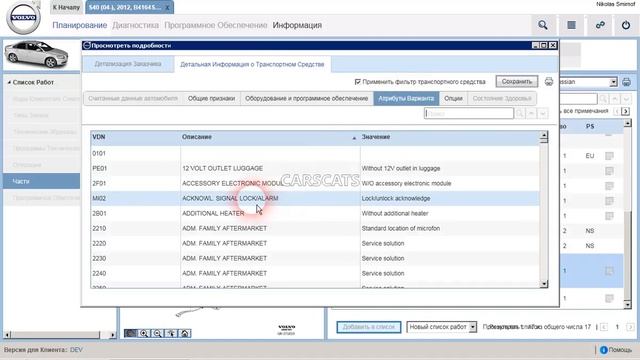Open the Общие признаки subtab
The width and height of the screenshot is (640, 360).
(211, 98)
